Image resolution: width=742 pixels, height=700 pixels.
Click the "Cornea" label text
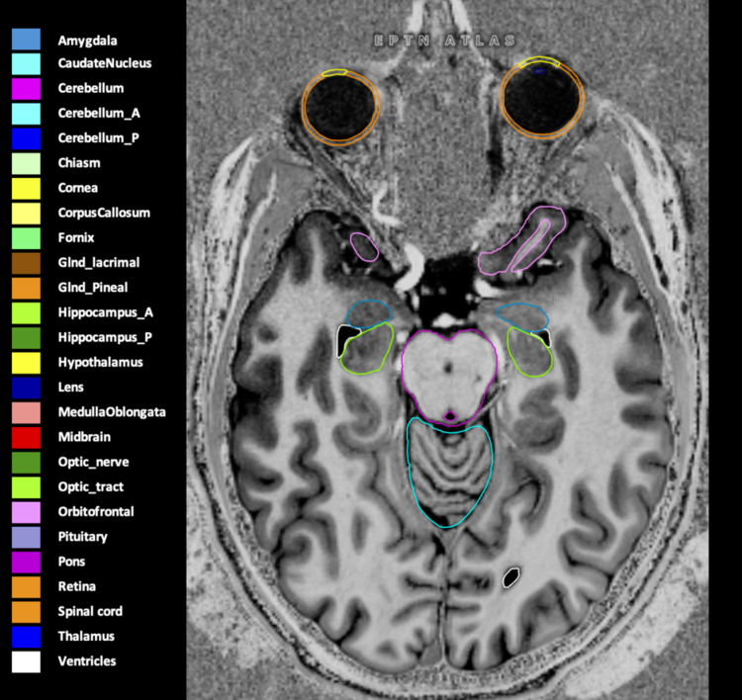pos(78,188)
